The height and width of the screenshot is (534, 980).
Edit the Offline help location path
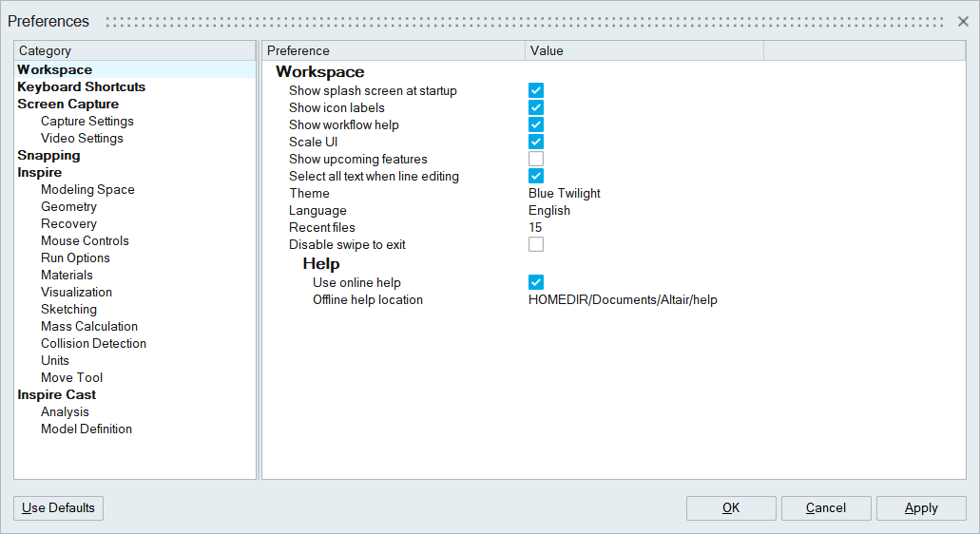[623, 300]
